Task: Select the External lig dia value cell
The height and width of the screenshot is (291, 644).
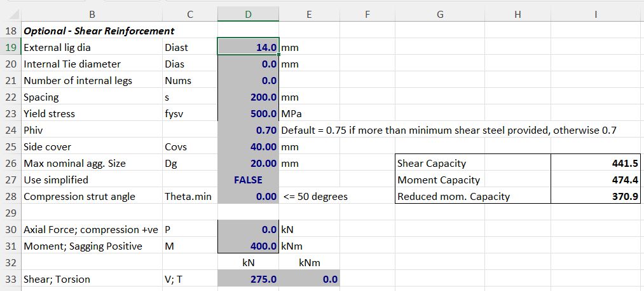Action: coord(248,47)
